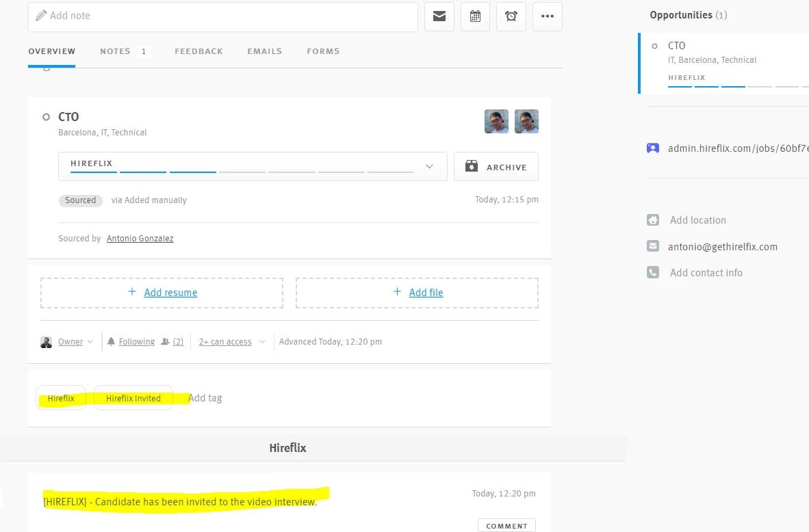
Task: Click the (2) followers count link
Action: pyautogui.click(x=178, y=342)
